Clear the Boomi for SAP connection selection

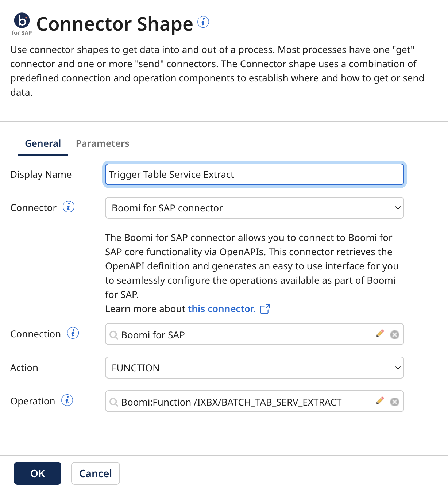point(394,334)
